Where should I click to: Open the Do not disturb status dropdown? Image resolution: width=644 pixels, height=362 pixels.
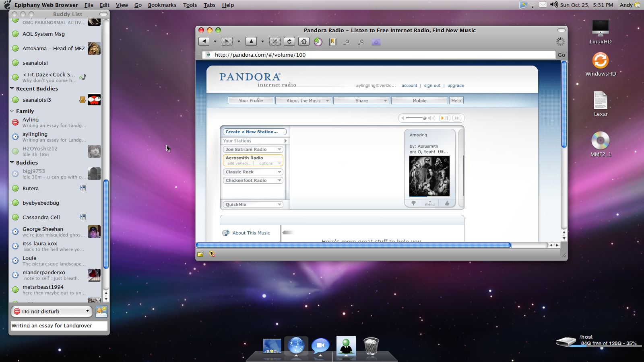(52, 311)
